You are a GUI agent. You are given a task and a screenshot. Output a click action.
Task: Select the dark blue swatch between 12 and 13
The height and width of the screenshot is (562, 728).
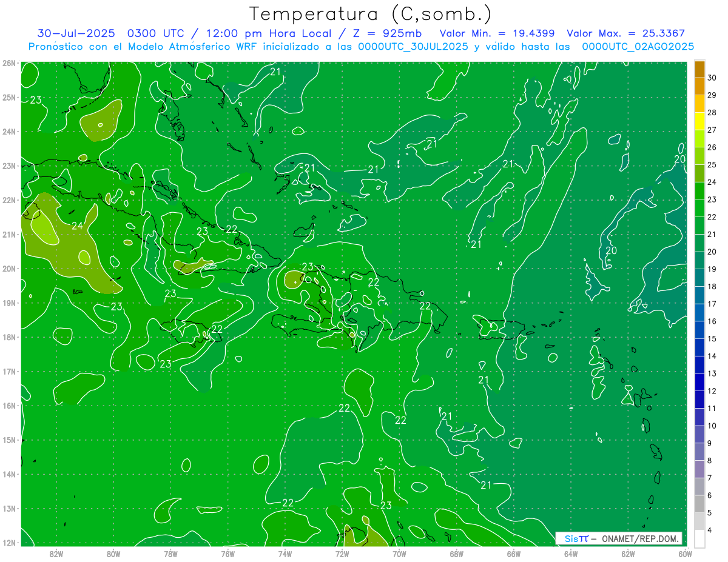click(x=699, y=382)
